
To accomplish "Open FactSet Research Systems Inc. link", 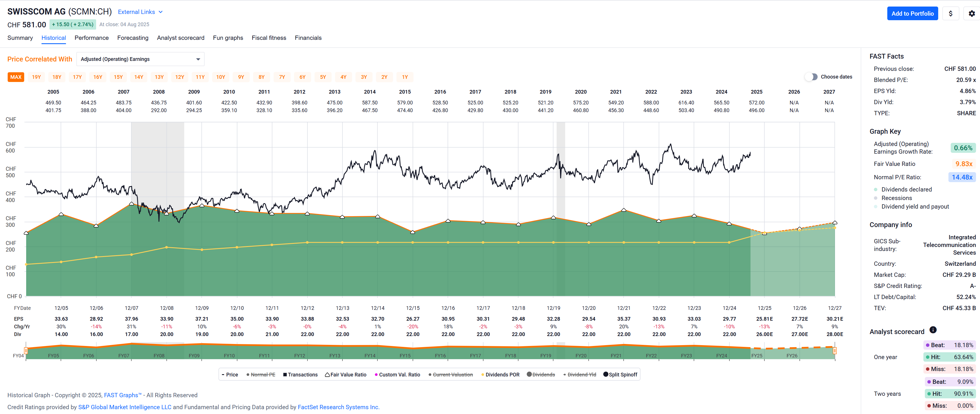I will click(x=339, y=407).
